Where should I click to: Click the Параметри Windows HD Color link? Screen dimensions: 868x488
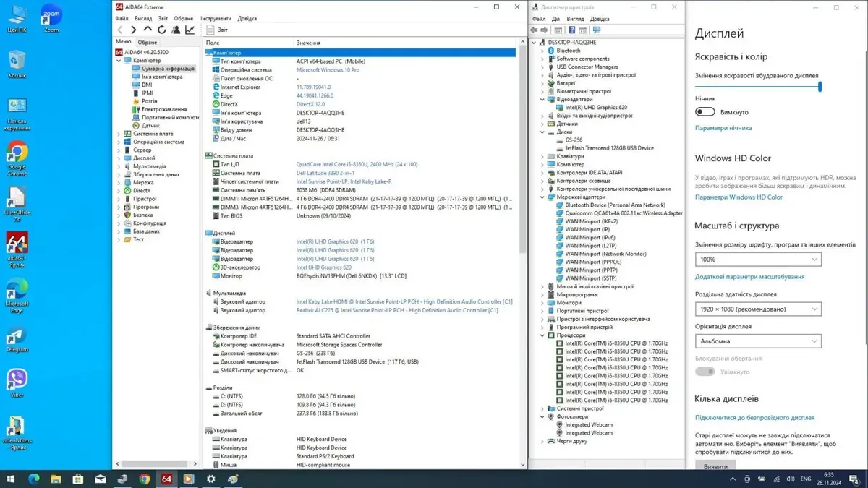click(739, 197)
